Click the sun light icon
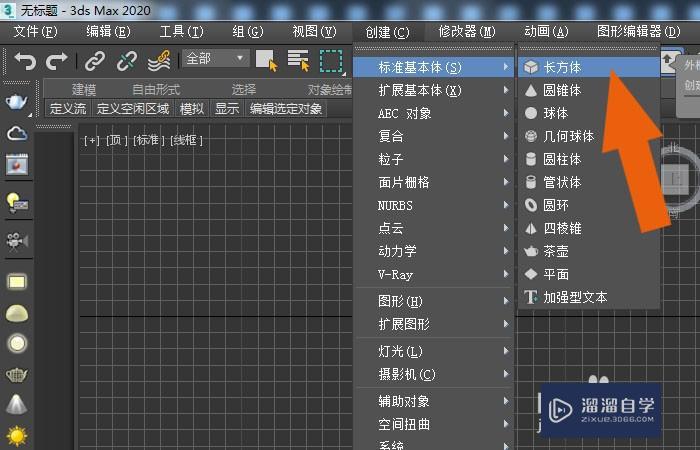Image resolution: width=700 pixels, height=450 pixels. 17,436
